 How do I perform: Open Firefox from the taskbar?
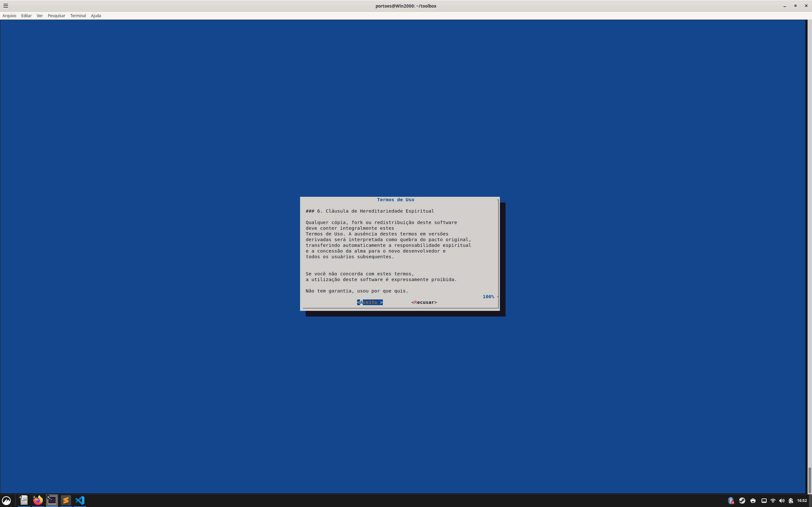click(x=38, y=500)
